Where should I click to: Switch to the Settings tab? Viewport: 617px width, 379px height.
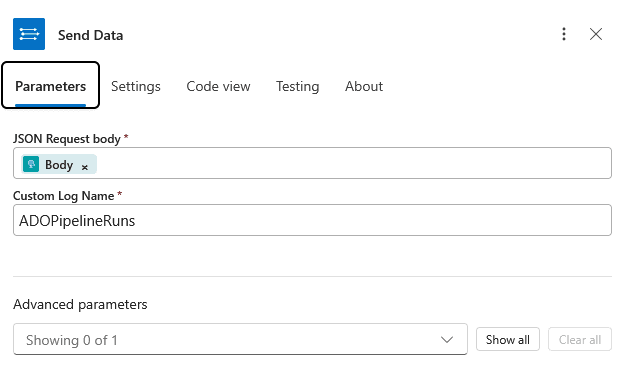click(136, 86)
